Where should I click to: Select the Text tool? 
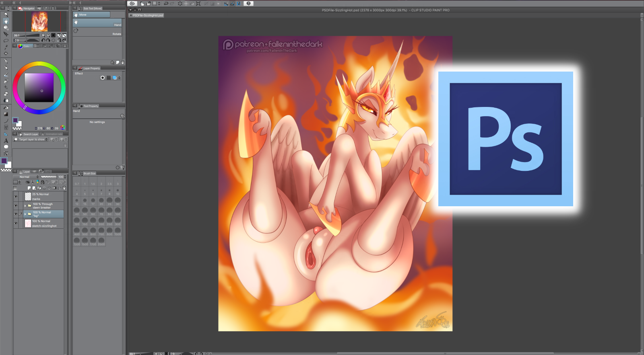pos(6,141)
